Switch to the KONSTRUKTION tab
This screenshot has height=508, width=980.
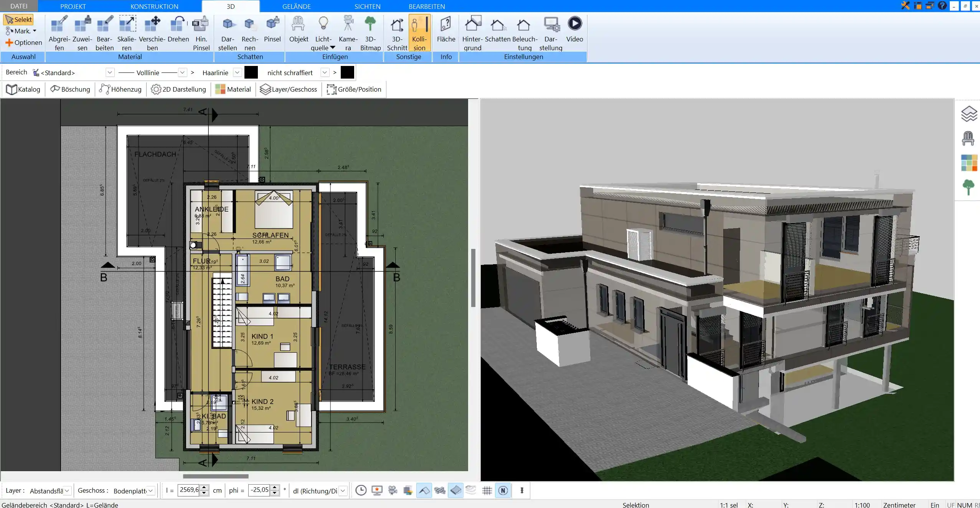[x=154, y=6]
